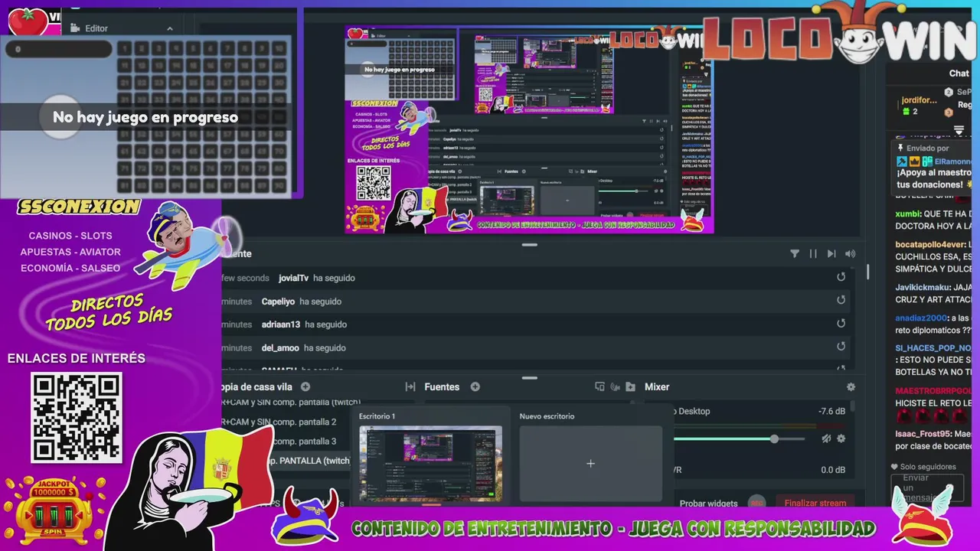Collapse the chat leaderboard arrow
Viewport: 980px width, 551px height.
[959, 131]
